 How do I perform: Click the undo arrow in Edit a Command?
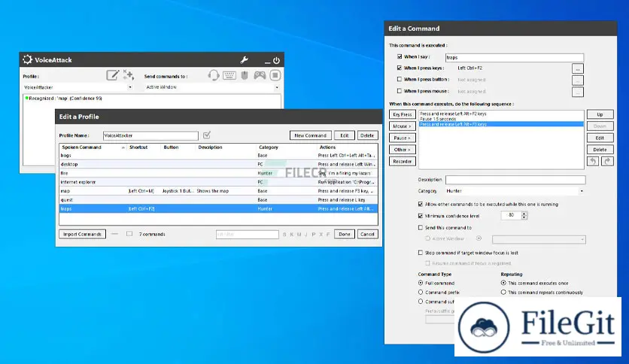pos(593,161)
